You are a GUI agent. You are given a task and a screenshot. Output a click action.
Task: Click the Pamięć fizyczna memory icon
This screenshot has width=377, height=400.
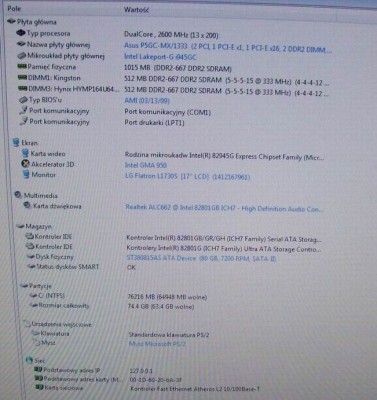tap(22, 67)
